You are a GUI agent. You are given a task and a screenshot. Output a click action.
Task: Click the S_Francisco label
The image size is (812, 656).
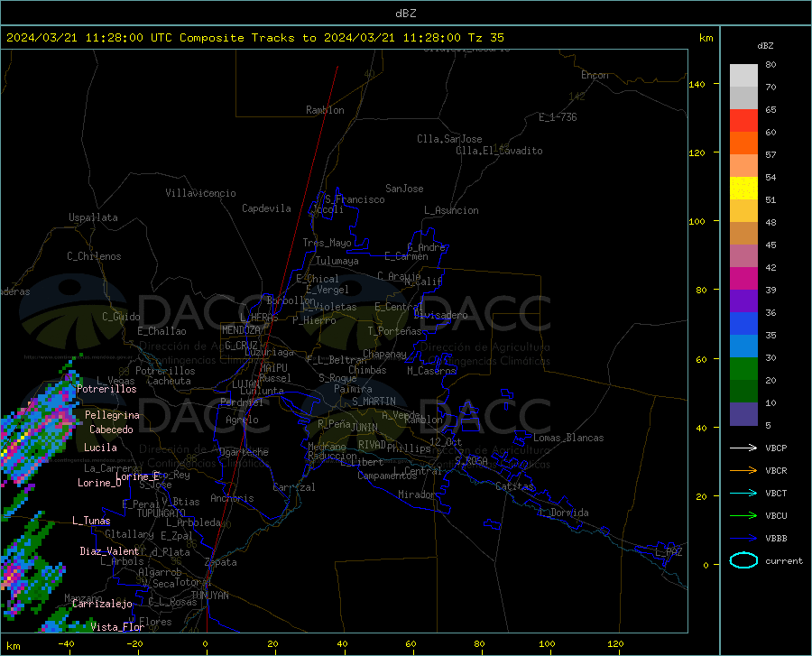[355, 199]
